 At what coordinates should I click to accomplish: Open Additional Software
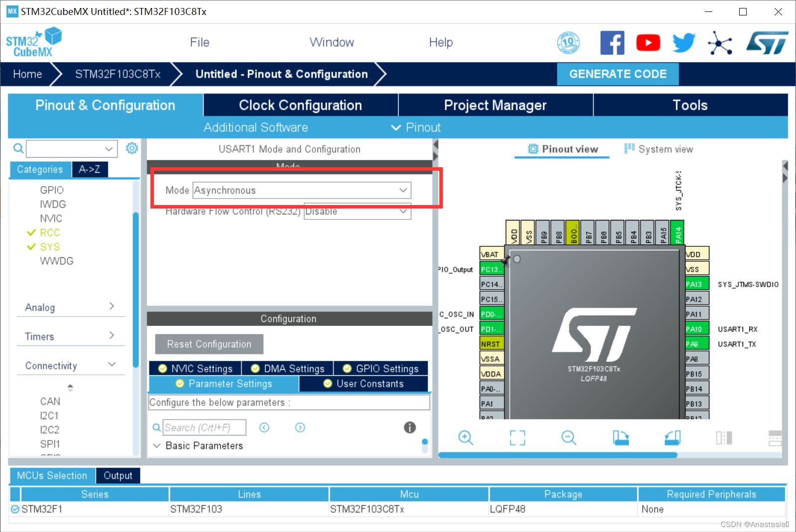256,127
